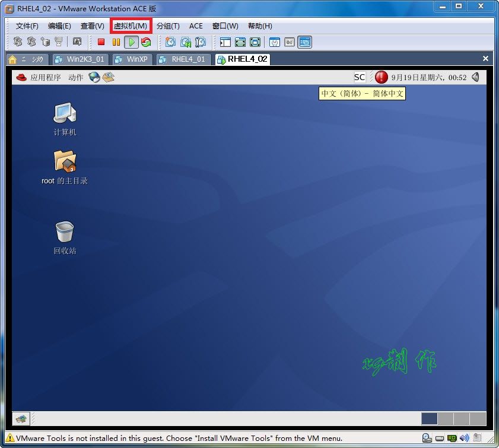Open the ACE menu
Viewport: 499px width, 448px height.
click(x=196, y=26)
